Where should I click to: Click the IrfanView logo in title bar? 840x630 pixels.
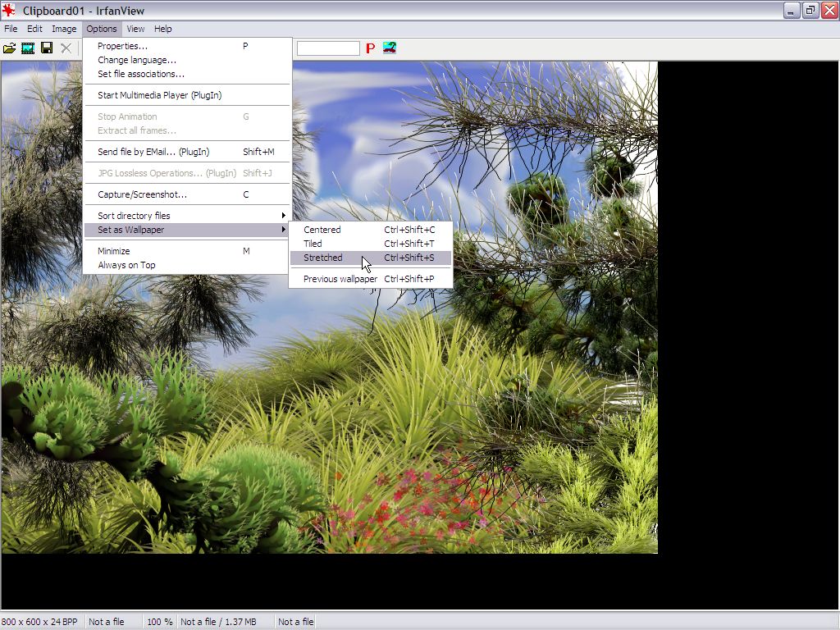click(x=10, y=10)
